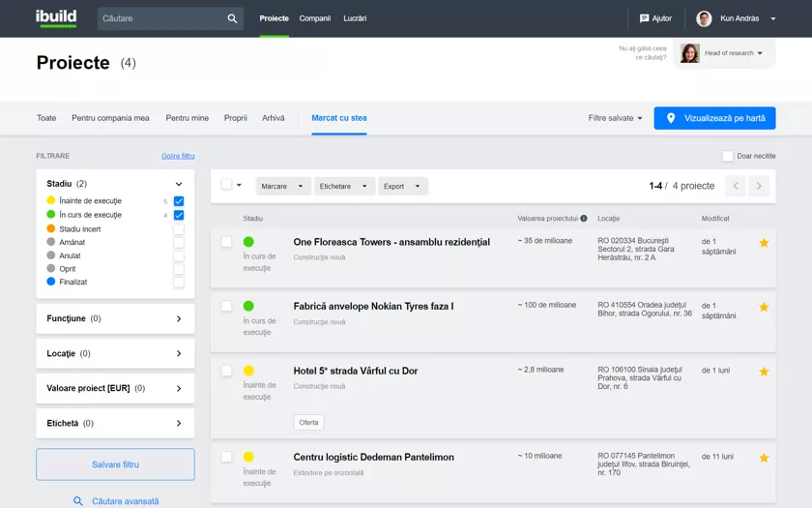Viewport: 812px width, 508px height.
Task: Enable the Doar necitite checkbox
Action: [x=728, y=156]
